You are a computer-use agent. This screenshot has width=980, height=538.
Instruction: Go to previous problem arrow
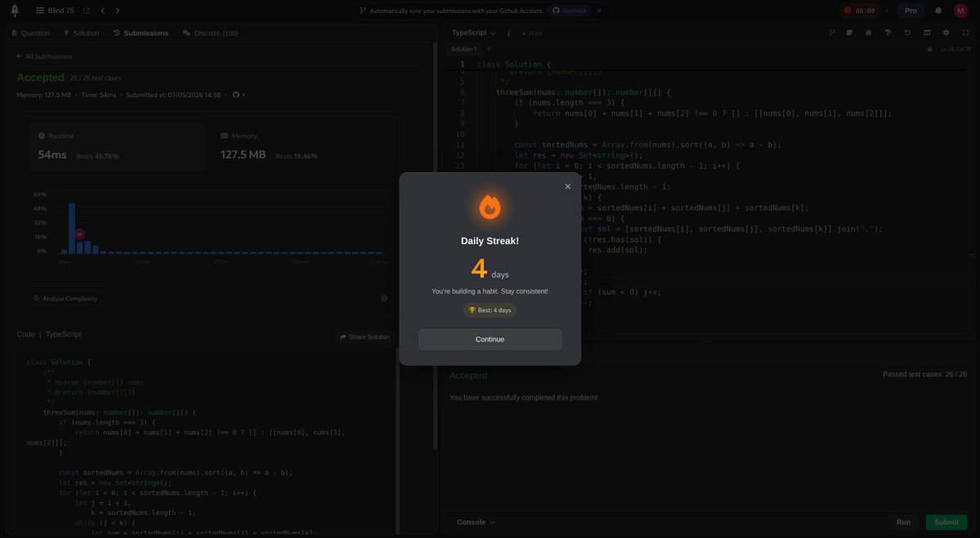pos(103,11)
